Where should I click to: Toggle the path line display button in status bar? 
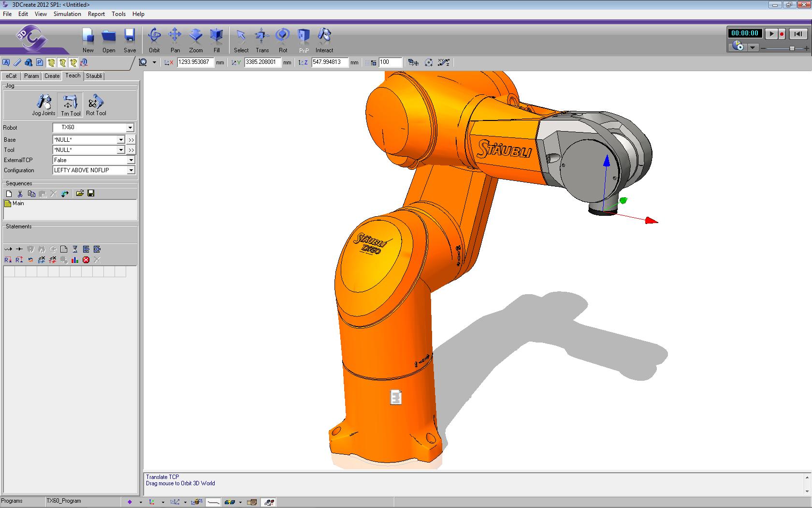point(213,502)
